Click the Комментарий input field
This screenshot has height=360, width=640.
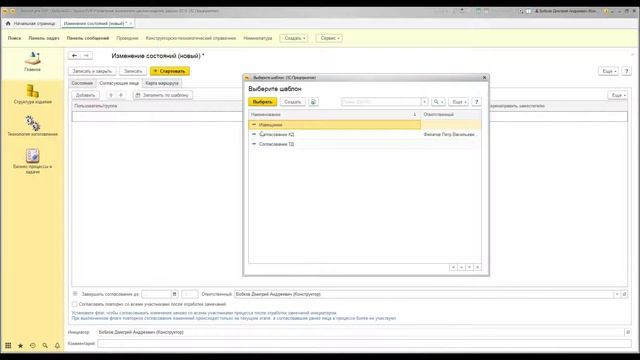(x=364, y=344)
